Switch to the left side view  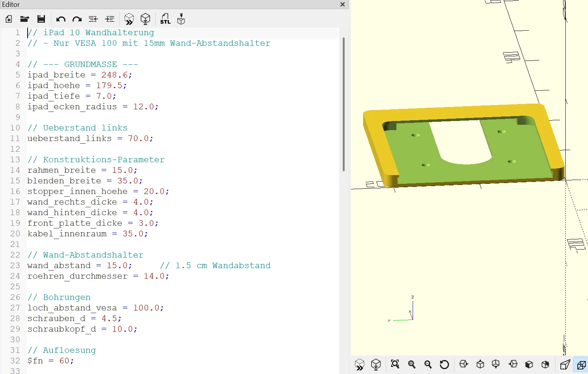coord(513,364)
